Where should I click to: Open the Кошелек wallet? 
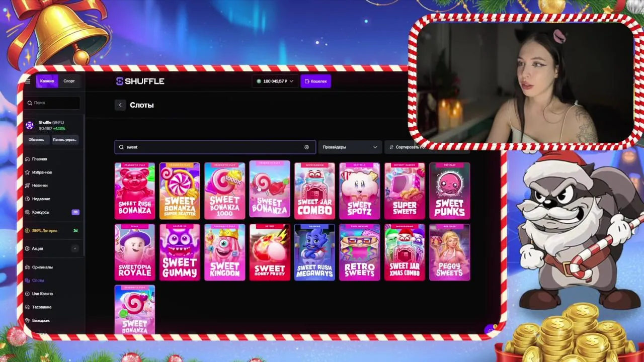click(x=315, y=81)
